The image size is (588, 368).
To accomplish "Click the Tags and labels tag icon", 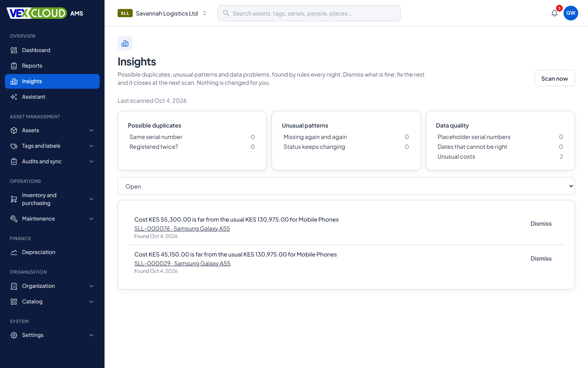I will [14, 146].
